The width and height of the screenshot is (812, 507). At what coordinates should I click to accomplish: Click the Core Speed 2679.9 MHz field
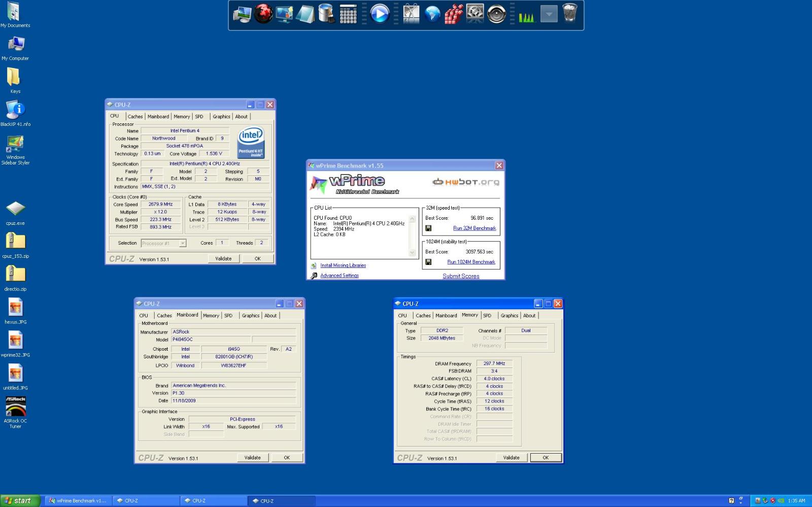click(160, 205)
